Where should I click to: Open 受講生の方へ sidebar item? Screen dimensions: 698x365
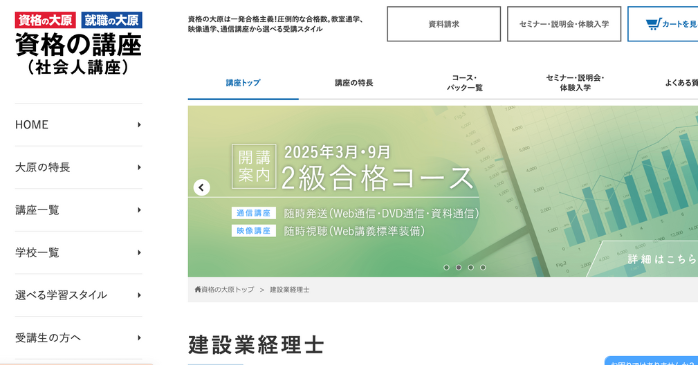(x=78, y=338)
